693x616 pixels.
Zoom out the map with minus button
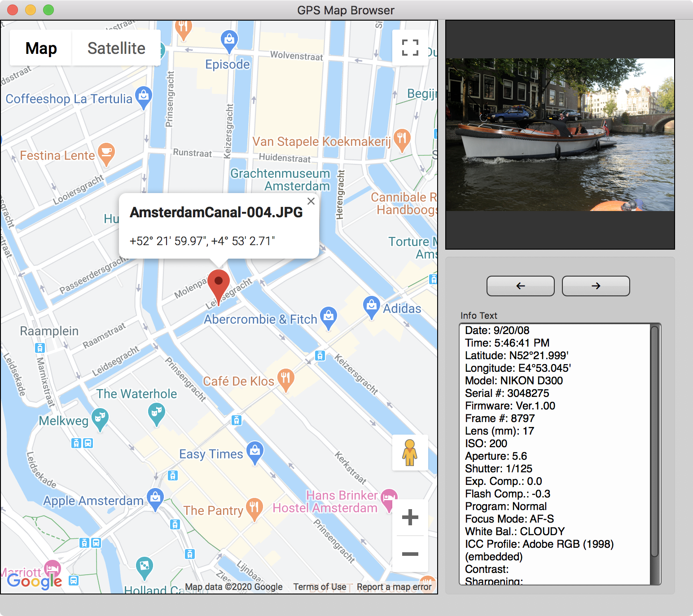tap(410, 554)
